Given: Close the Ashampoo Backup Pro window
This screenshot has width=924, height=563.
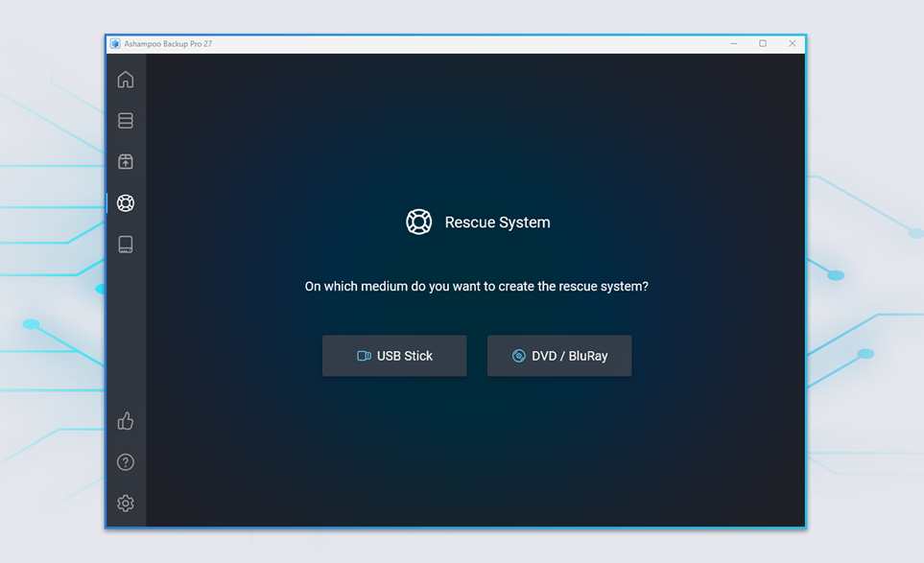Looking at the screenshot, I should [793, 43].
